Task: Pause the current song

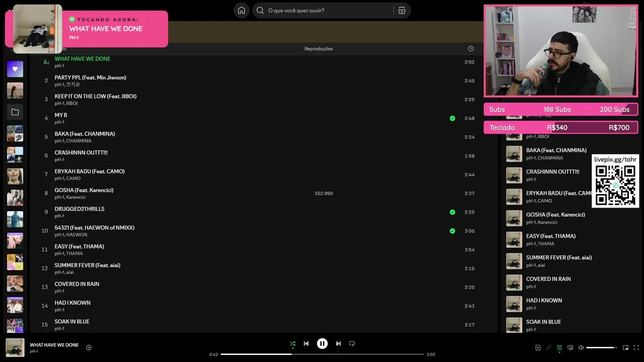Action: click(322, 344)
